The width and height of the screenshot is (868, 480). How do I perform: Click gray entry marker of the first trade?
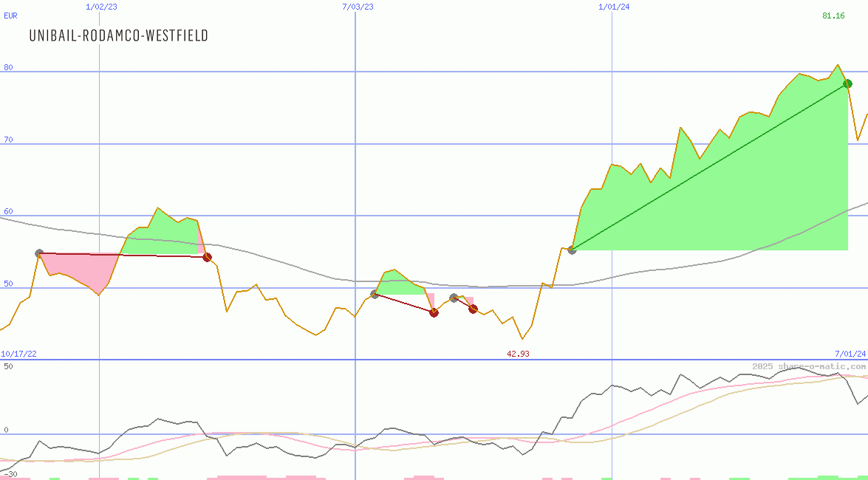point(39,253)
